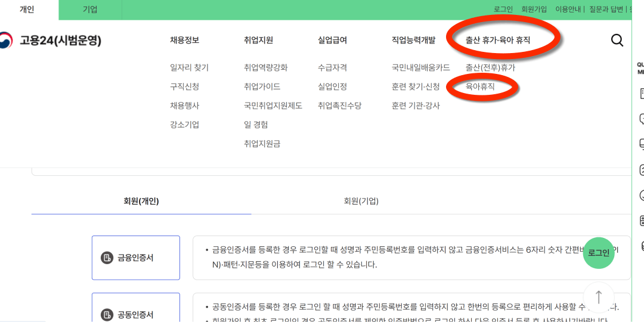This screenshot has height=322, width=644.
Task: Open 취업지원금 submenu item
Action: 262,144
